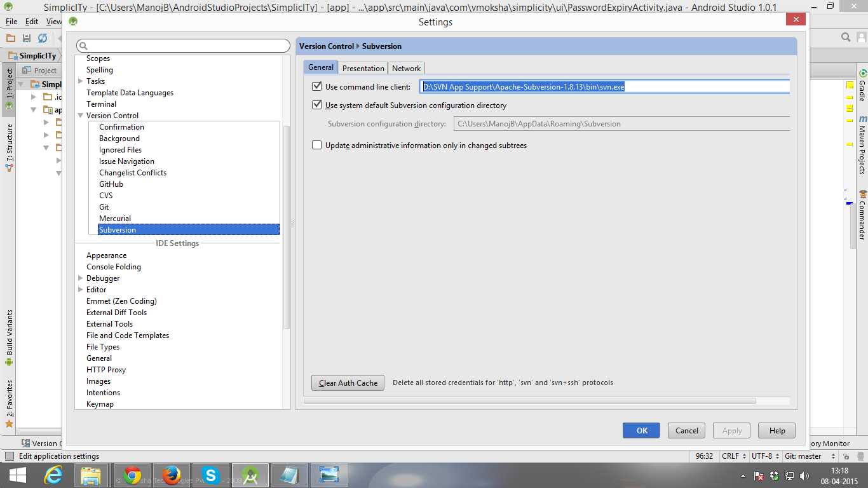Screen dimensions: 868x488
Task: Expand the Tasks tree node
Action: [81, 81]
